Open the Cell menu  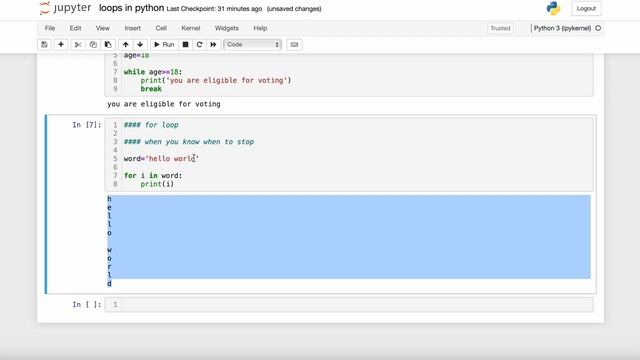(x=161, y=28)
